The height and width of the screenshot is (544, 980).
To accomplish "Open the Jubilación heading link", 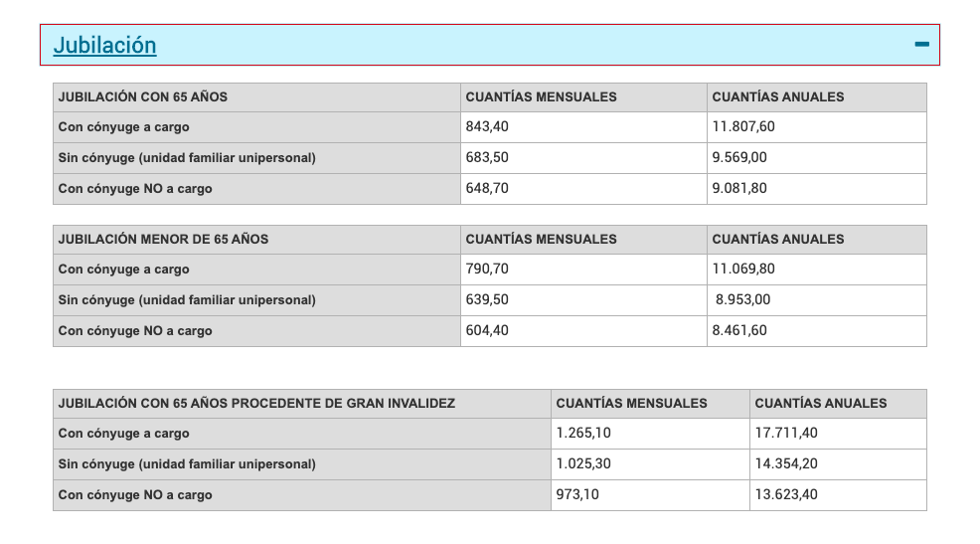I will (x=104, y=45).
